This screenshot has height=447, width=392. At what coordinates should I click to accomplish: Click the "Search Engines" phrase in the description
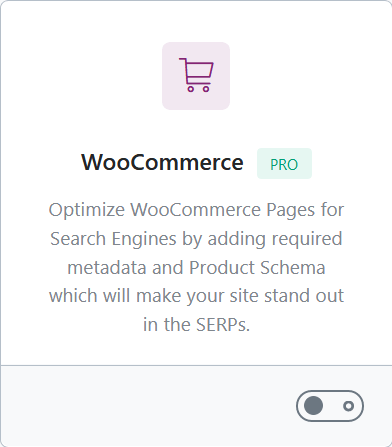click(x=113, y=239)
